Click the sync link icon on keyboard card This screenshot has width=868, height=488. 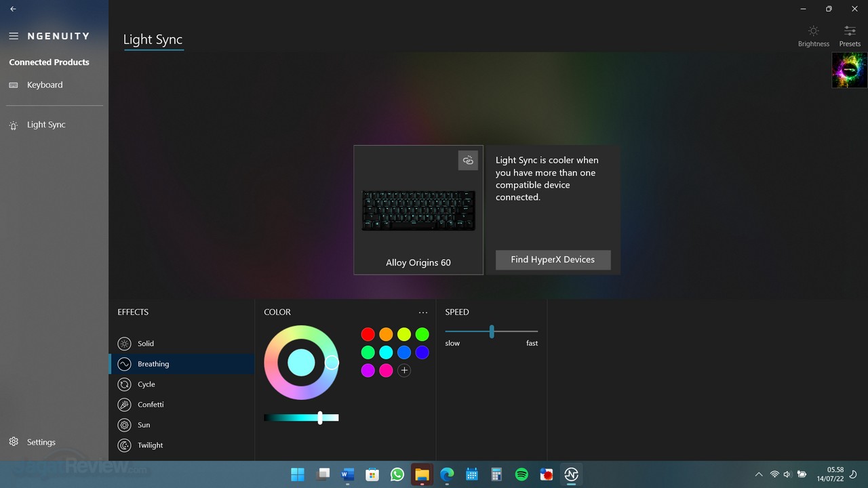coord(468,160)
